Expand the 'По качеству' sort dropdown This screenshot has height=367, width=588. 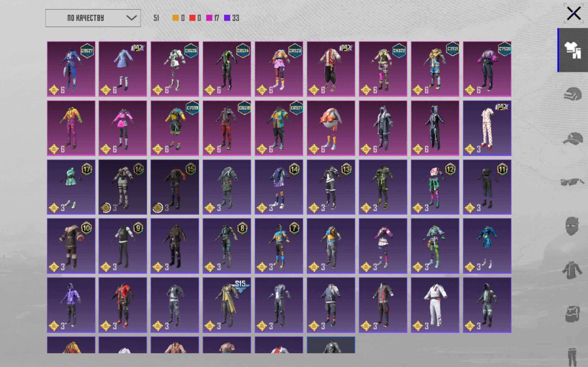click(93, 18)
